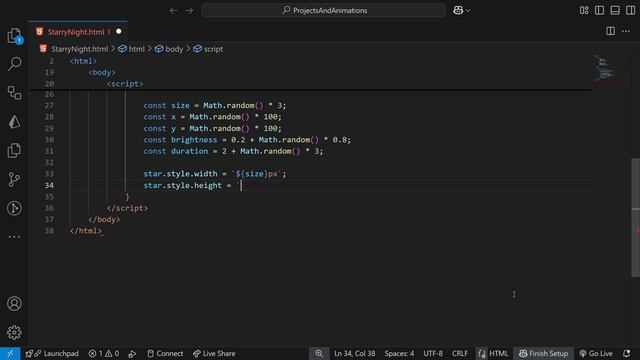Click the Ln 34, Col 38 cursor position
Image resolution: width=640 pixels, height=360 pixels.
point(354,353)
